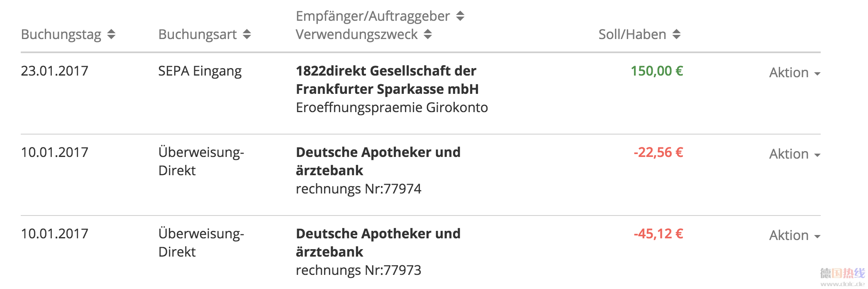Click Verwendungszweck header label
The image size is (868, 289).
356,34
